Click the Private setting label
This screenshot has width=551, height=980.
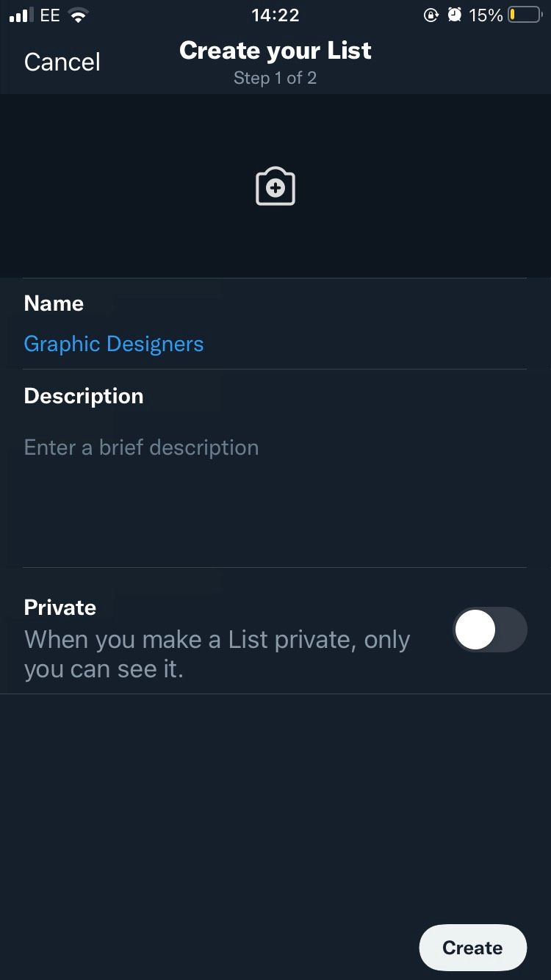click(60, 608)
